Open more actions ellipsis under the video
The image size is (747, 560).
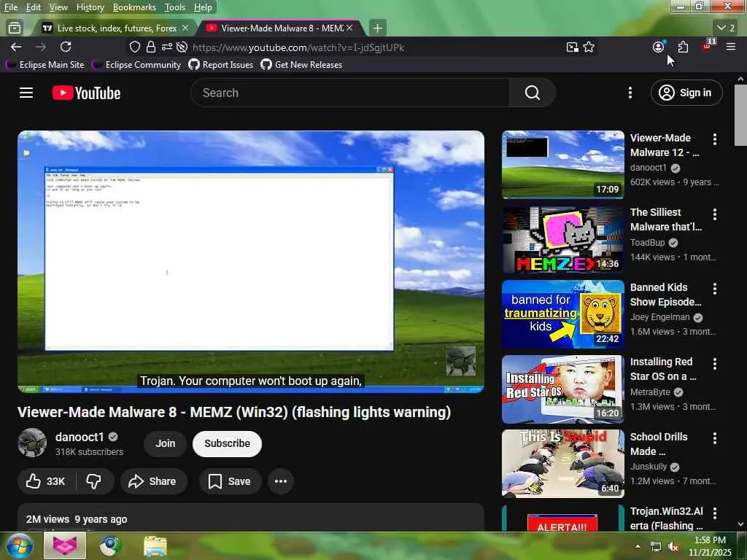click(x=281, y=481)
